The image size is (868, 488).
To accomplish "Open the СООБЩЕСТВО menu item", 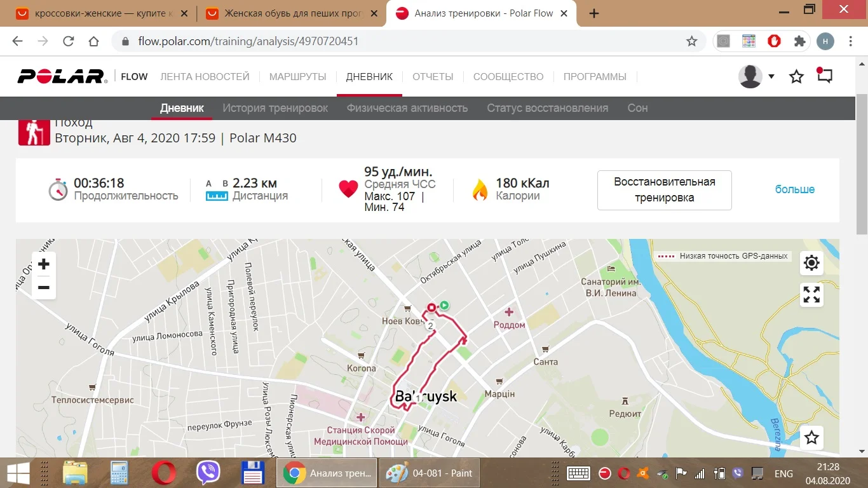I will [x=508, y=77].
